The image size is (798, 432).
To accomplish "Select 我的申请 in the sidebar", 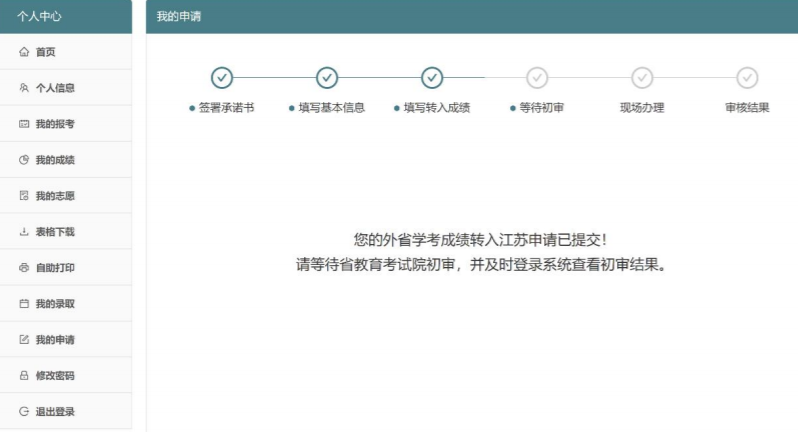I will coord(55,340).
